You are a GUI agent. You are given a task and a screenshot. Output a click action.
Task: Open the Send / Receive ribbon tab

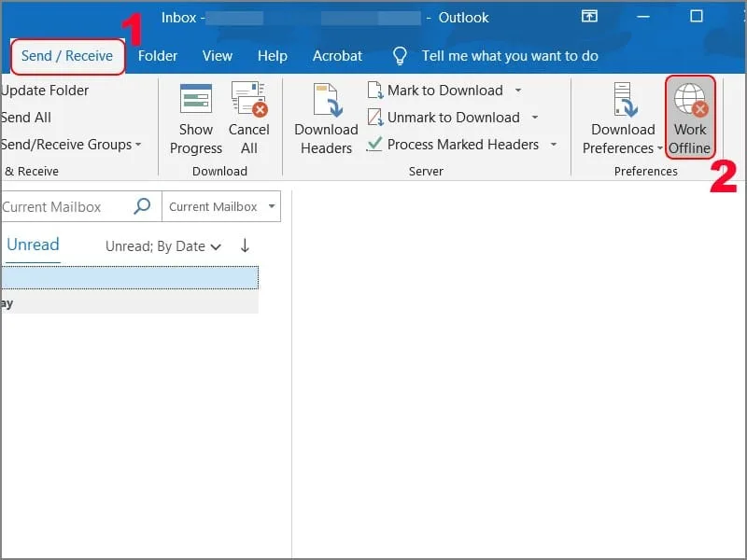tap(67, 56)
